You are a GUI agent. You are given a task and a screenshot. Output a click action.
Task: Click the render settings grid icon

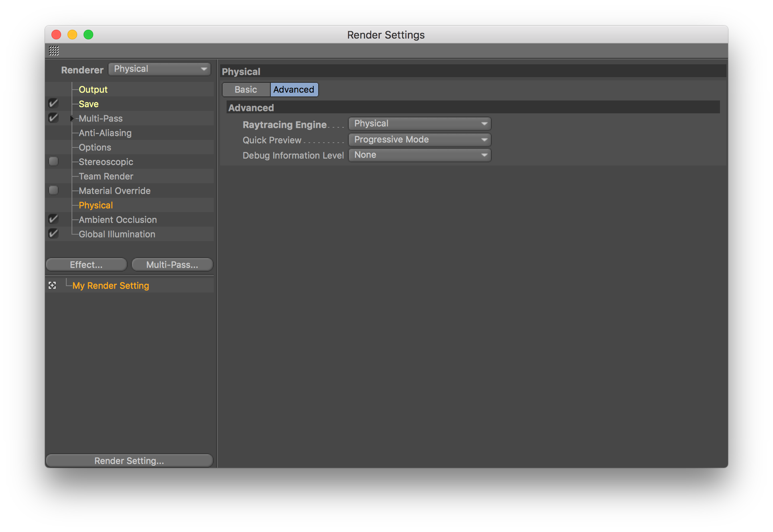click(x=53, y=52)
